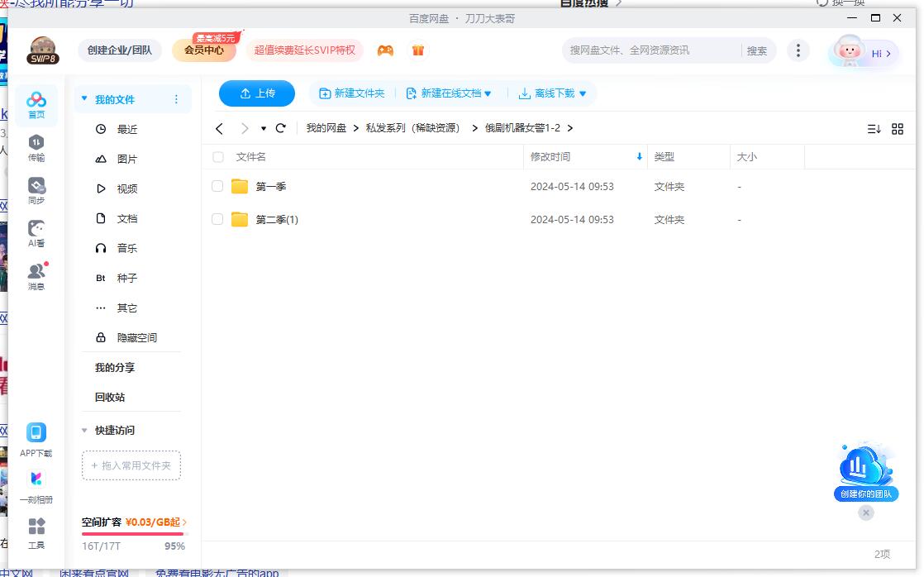This screenshot has width=924, height=577.
Task: Switch to grid view for file list
Action: tap(898, 128)
